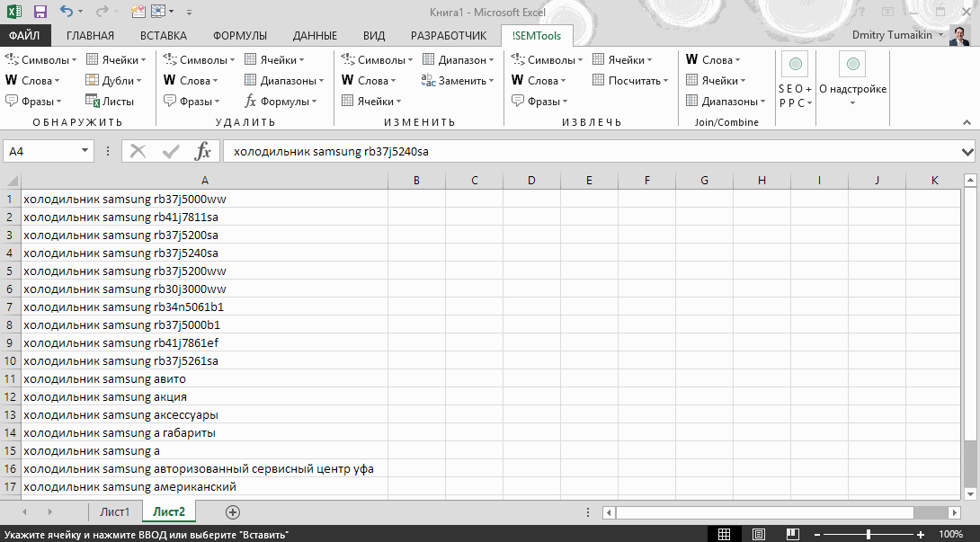The image size is (980, 542).
Task: Collapse the ribbon using the arrow
Action: (x=967, y=122)
